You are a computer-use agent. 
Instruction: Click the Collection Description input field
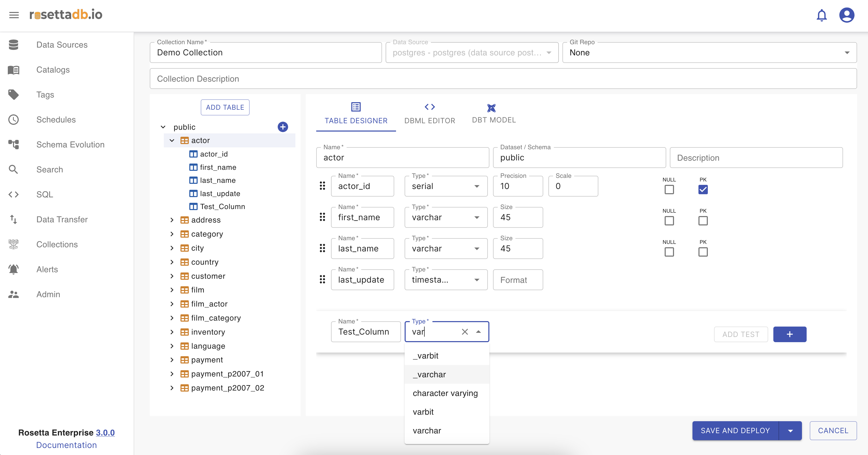[x=503, y=79]
